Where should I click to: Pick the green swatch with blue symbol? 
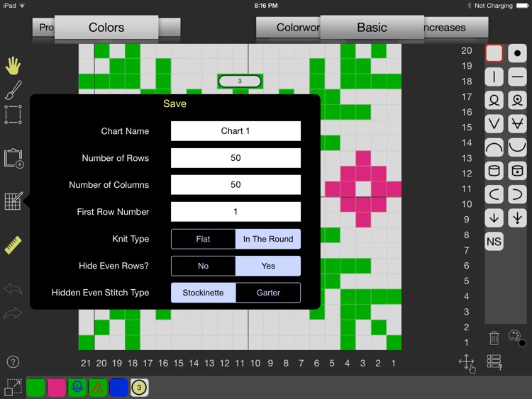(x=77, y=387)
